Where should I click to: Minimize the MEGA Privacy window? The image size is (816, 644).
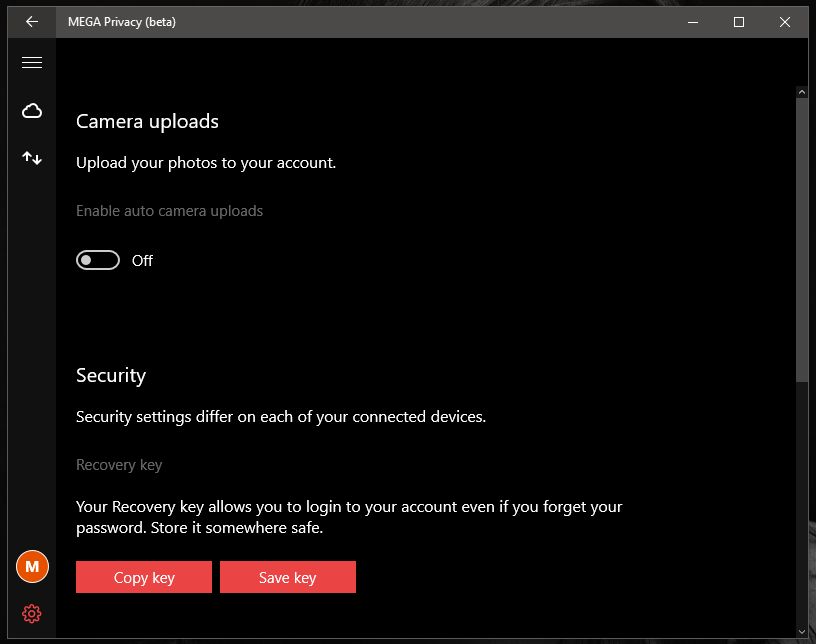coord(693,22)
